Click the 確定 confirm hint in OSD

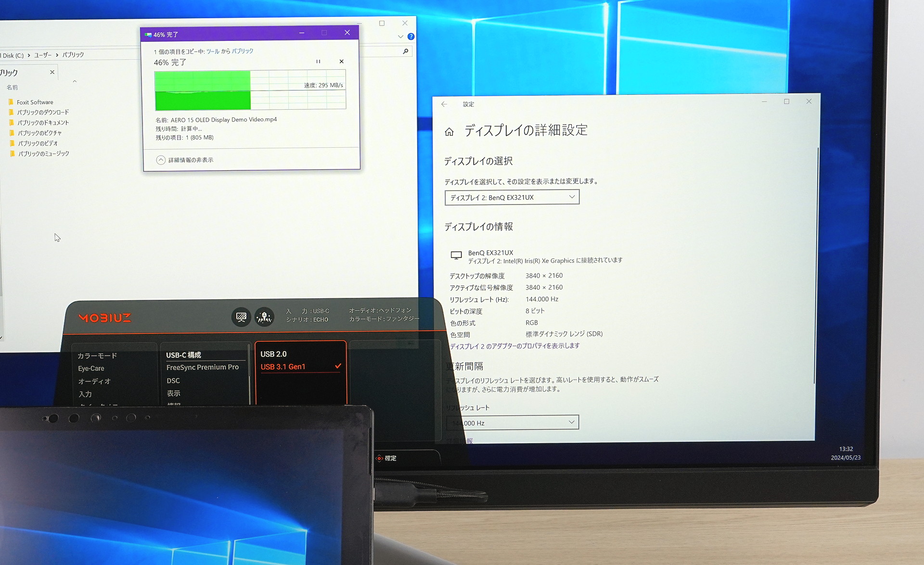[386, 459]
